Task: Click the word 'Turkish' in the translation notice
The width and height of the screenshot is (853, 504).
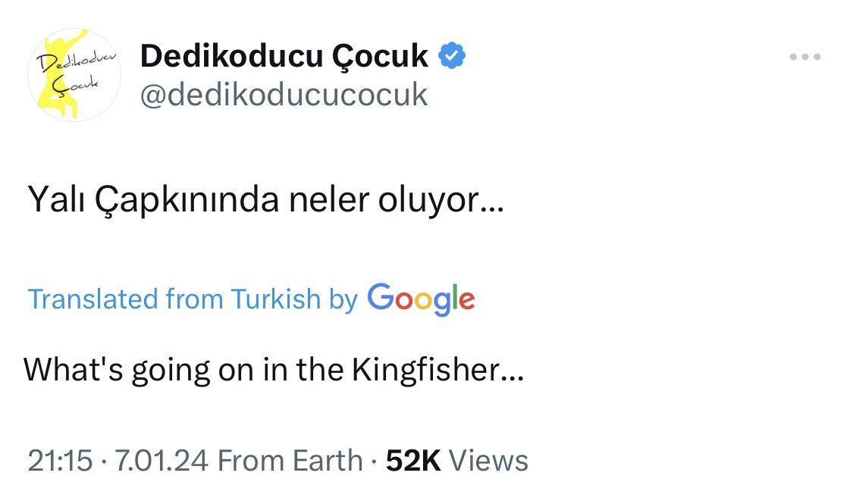Action: tap(276, 299)
